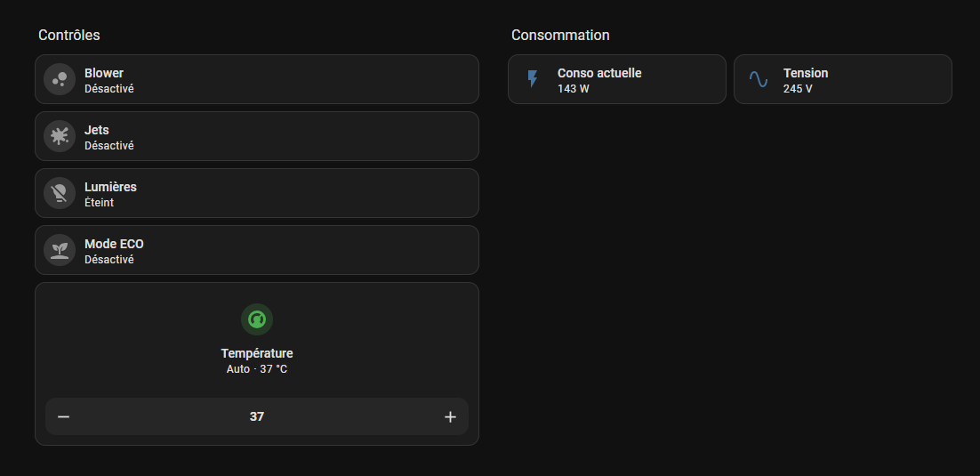Click the Conso actuelle lightning bolt icon
980x476 pixels.
point(533,79)
